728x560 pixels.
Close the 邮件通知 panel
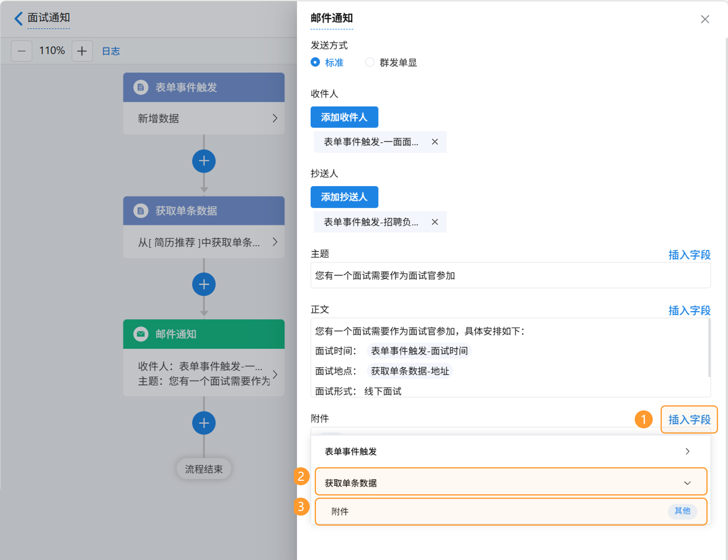coord(705,19)
